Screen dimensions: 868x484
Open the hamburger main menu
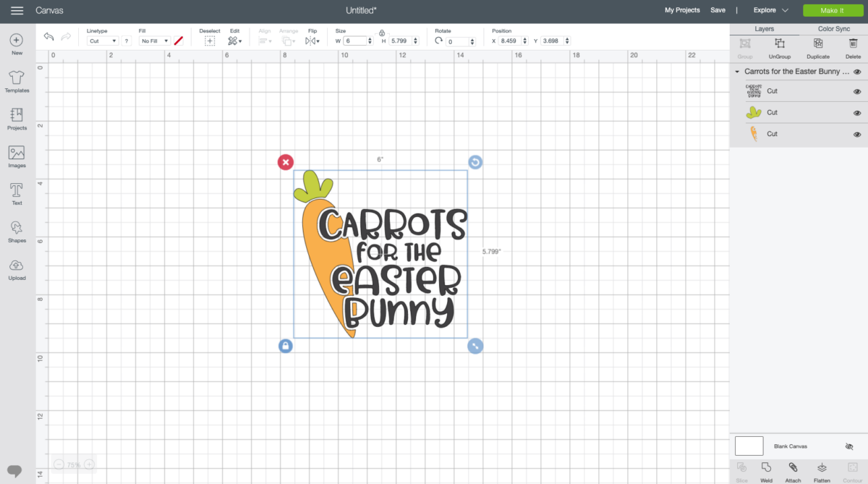pyautogui.click(x=17, y=11)
